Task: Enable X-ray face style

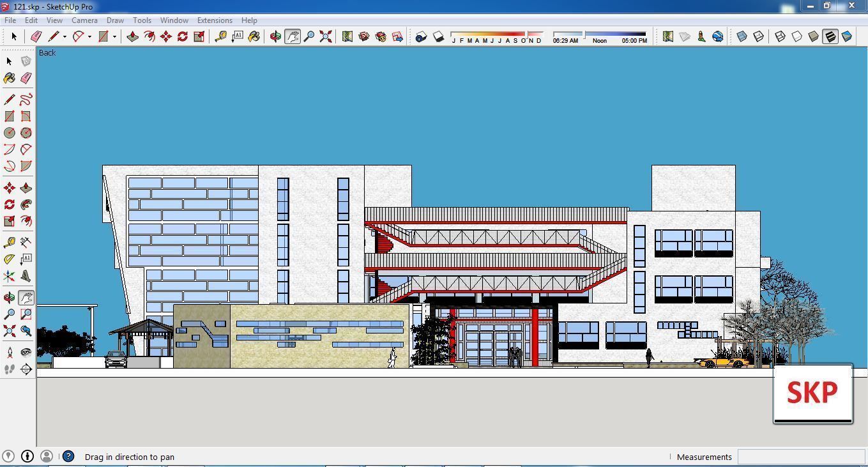Action: click(x=742, y=36)
